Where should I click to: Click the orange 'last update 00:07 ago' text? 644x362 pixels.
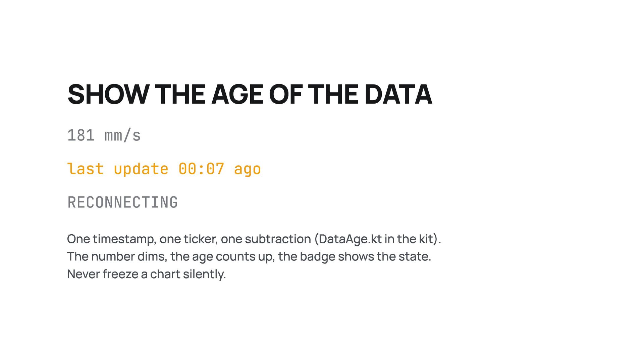[x=164, y=169]
